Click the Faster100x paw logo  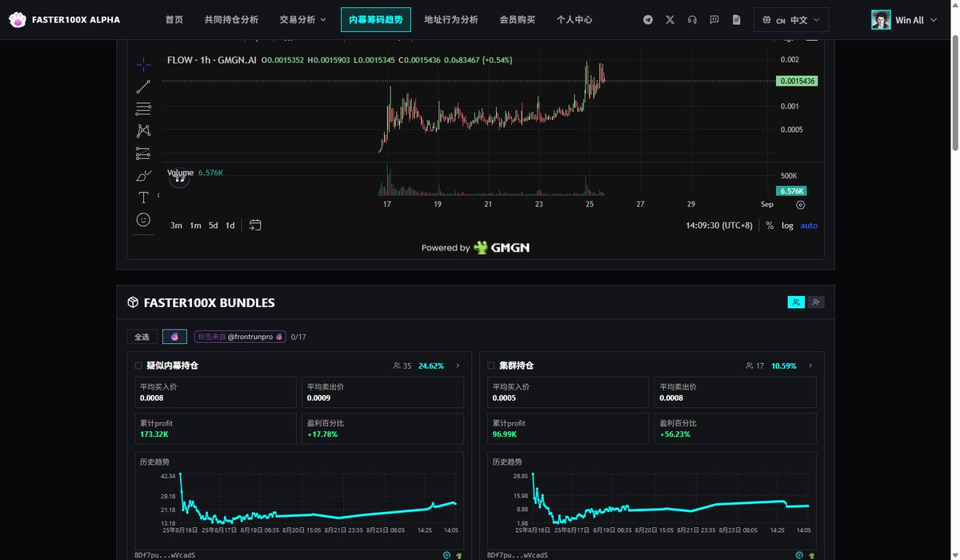point(18,20)
